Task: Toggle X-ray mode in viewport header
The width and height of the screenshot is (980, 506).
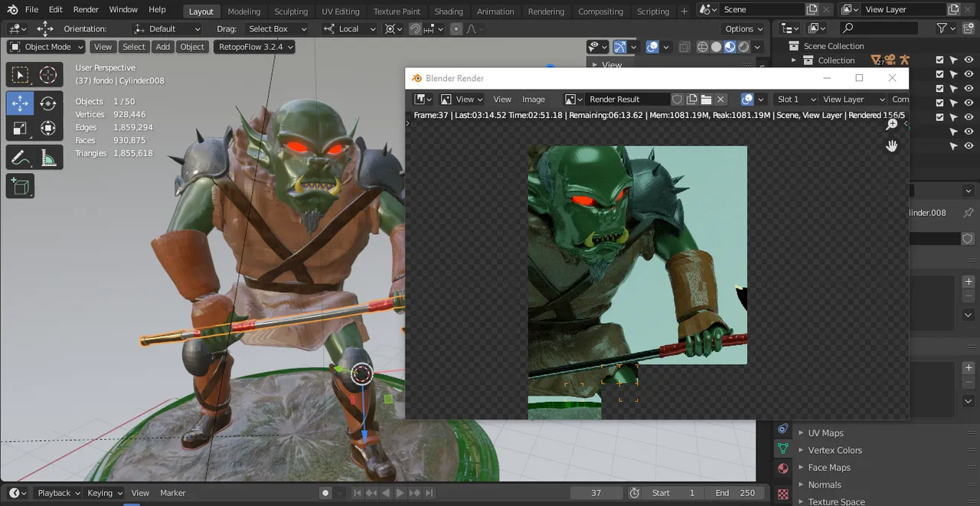Action: pyautogui.click(x=684, y=47)
